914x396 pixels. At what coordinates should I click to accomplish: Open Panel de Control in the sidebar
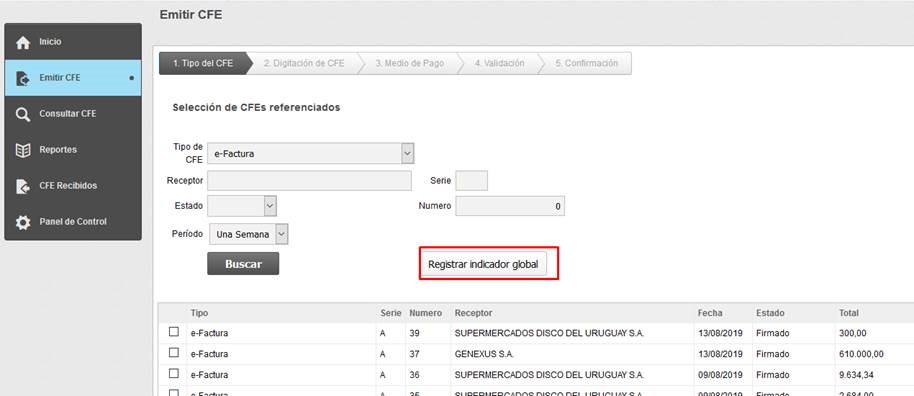(x=73, y=222)
